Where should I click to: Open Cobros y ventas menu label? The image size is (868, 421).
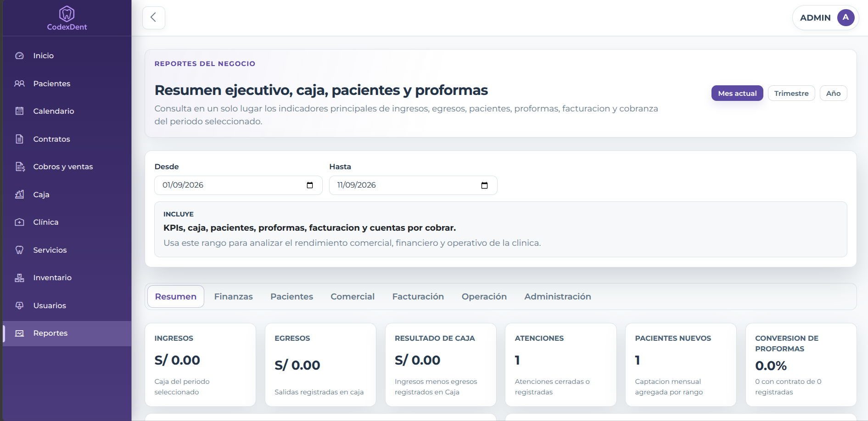(x=63, y=166)
